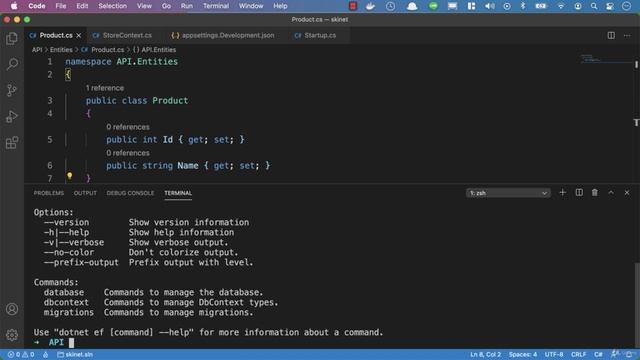Open Control Center in menu bar

(610, 6)
